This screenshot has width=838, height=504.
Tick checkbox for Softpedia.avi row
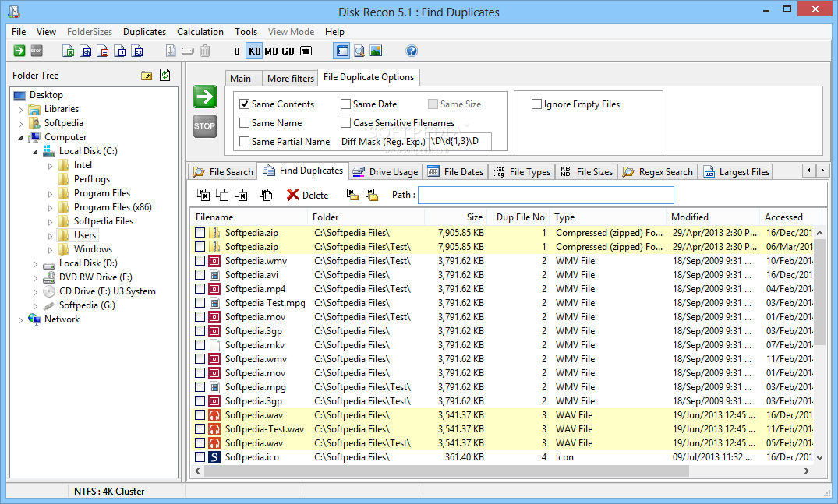click(x=200, y=275)
